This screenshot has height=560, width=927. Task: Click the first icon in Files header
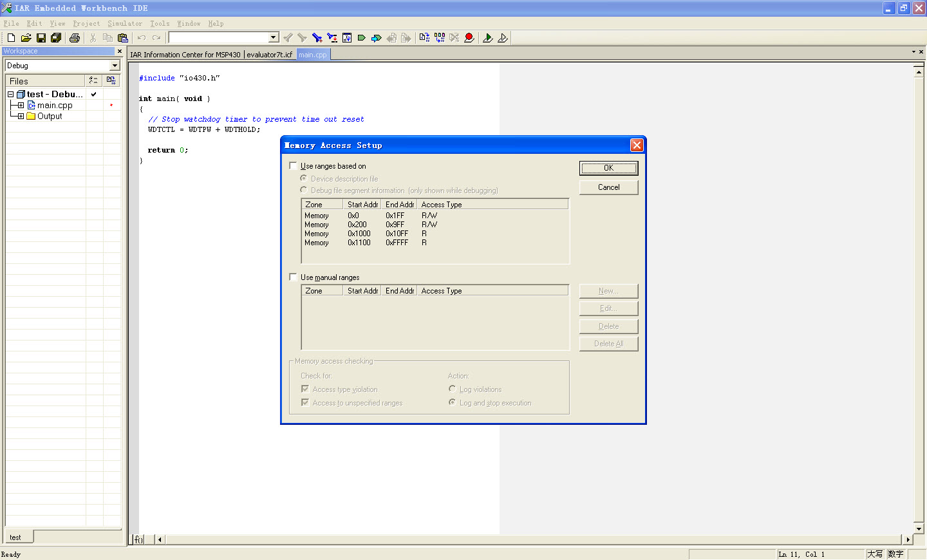coord(94,80)
